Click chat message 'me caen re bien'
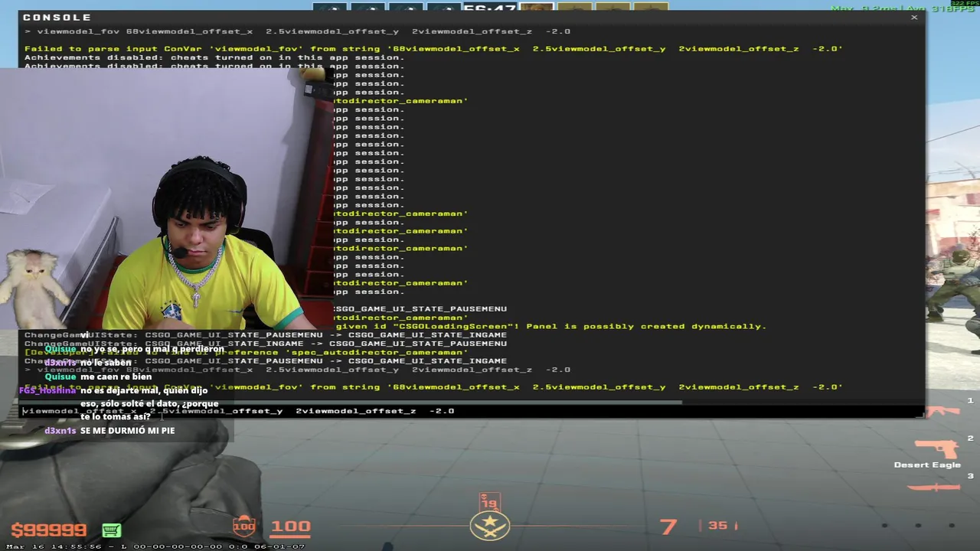This screenshot has height=551, width=980. click(x=116, y=377)
